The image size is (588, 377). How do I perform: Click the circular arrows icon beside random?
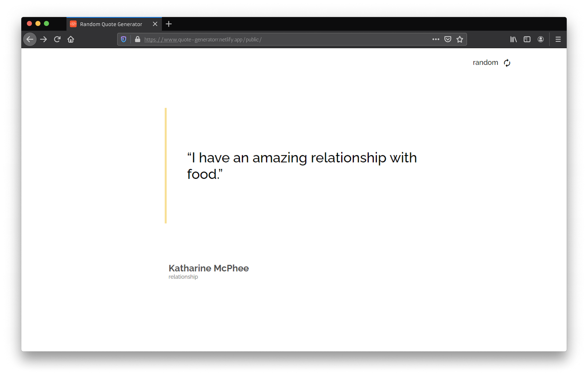tap(507, 63)
